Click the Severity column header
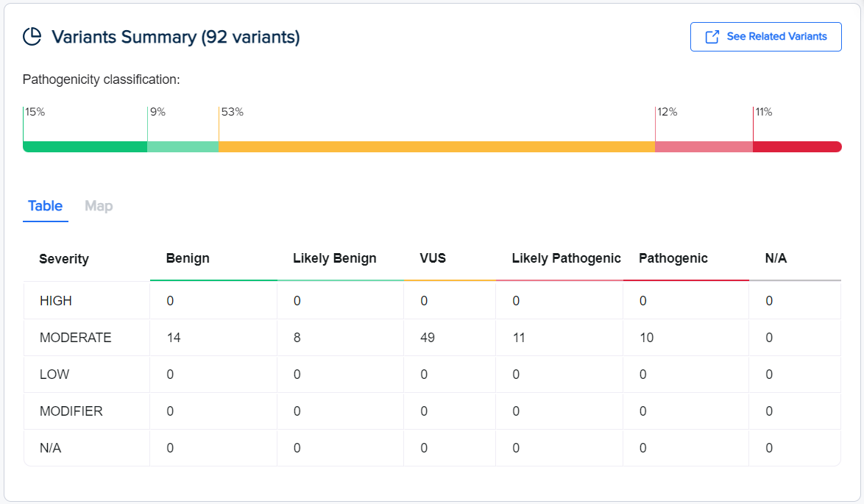 coord(64,259)
